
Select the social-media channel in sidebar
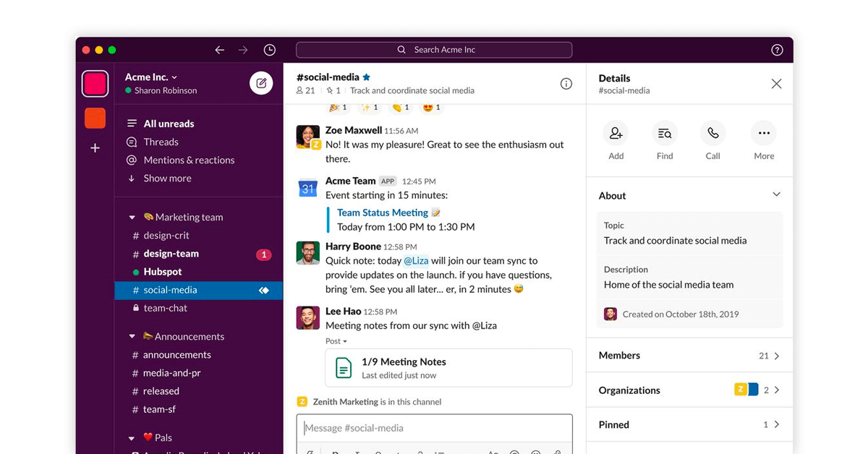point(198,290)
